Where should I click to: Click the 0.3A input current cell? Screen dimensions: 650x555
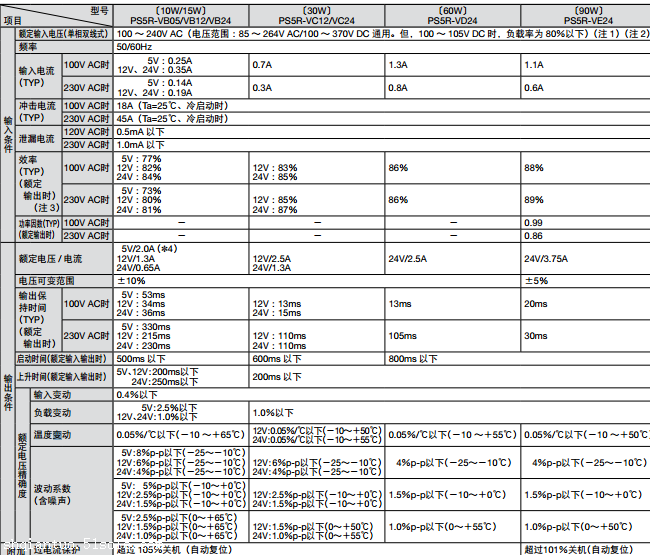coord(317,88)
